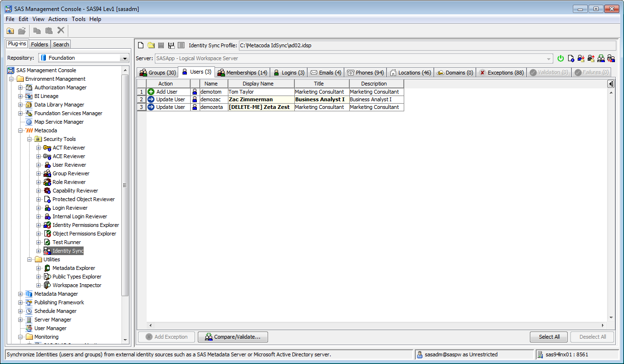Click the Schedule Manager clock icon
Screen dimensions: 624x364
[29, 311]
